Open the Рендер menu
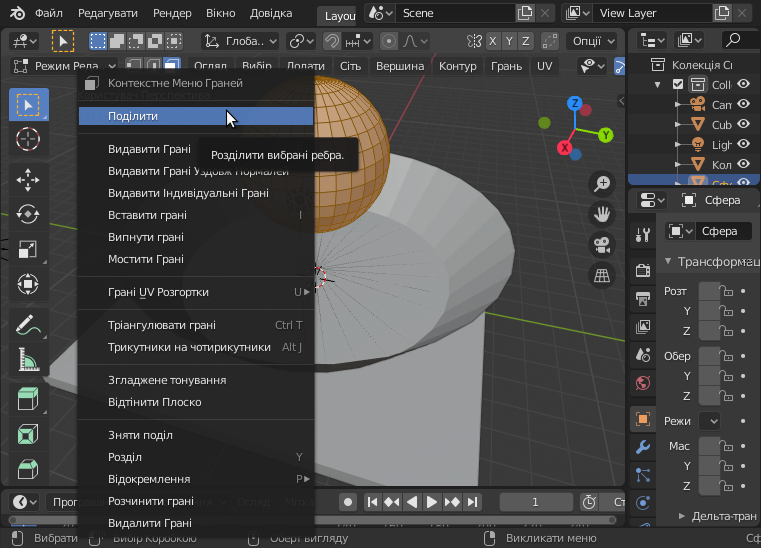This screenshot has width=761, height=548. tap(172, 13)
